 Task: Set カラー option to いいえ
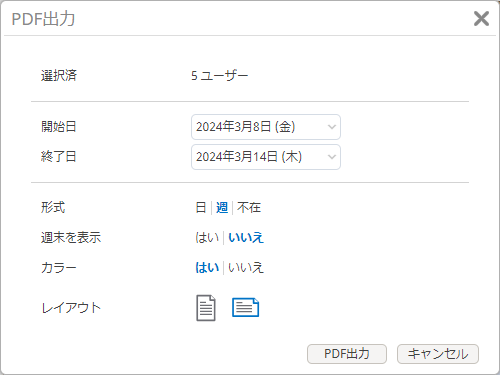click(246, 268)
